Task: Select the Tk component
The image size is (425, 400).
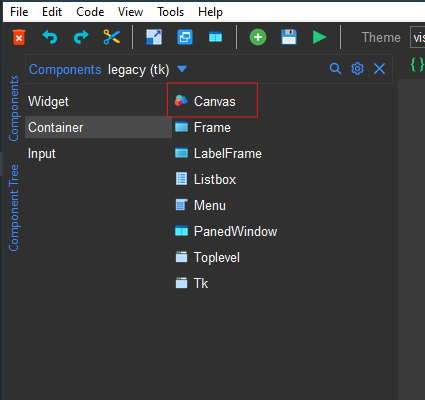Action: pos(192,283)
